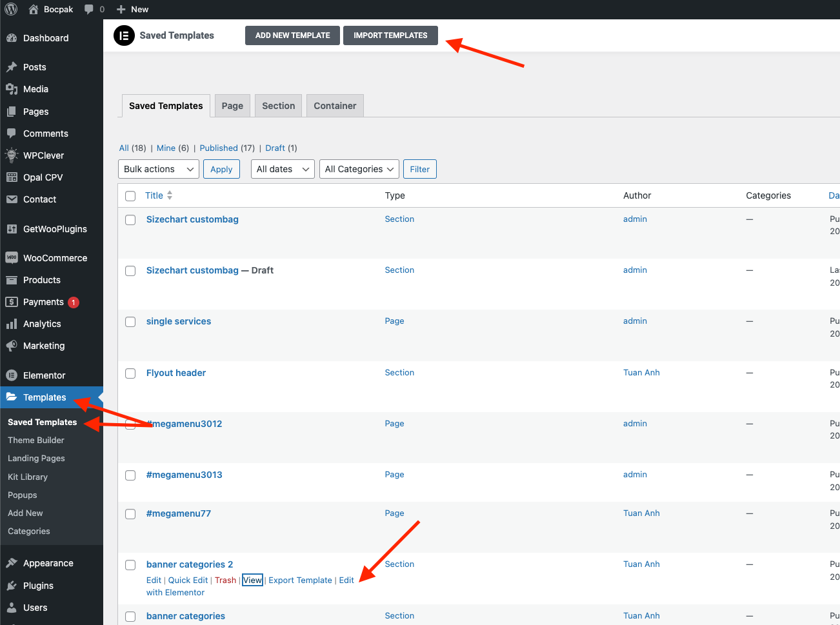Screen dimensions: 840x625
Task: Open the All Categories dropdown
Action: (x=359, y=169)
